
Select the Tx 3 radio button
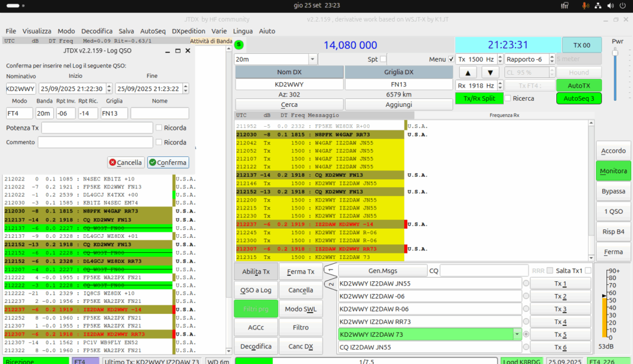click(525, 309)
